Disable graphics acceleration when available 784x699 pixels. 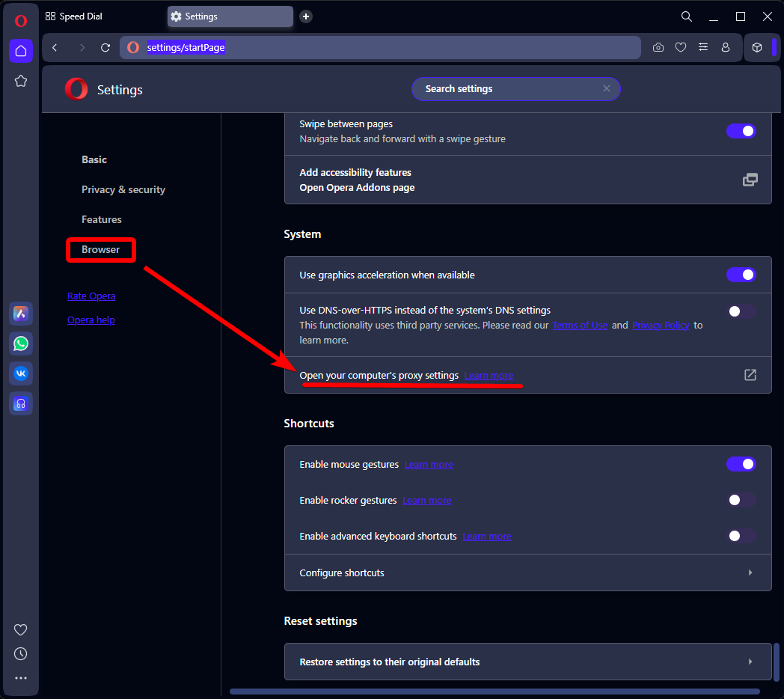[x=741, y=275]
